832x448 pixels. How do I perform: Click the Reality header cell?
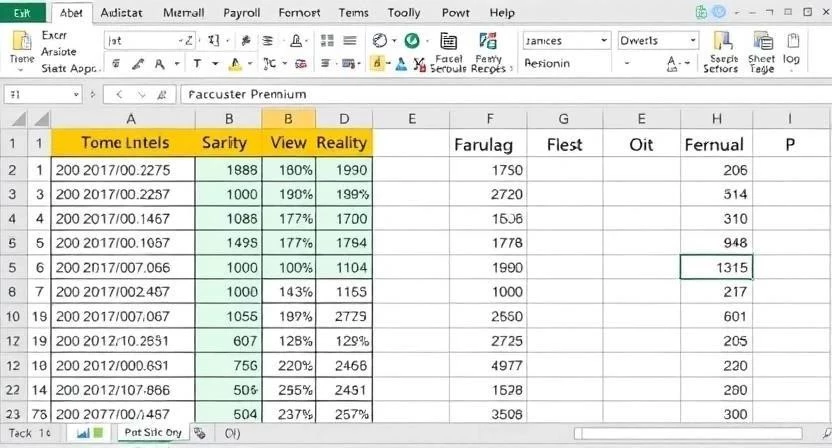tap(344, 143)
